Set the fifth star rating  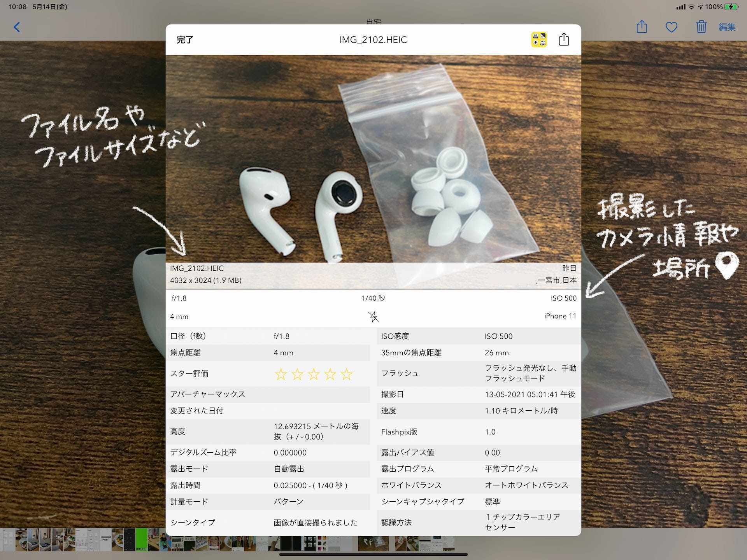tap(346, 374)
